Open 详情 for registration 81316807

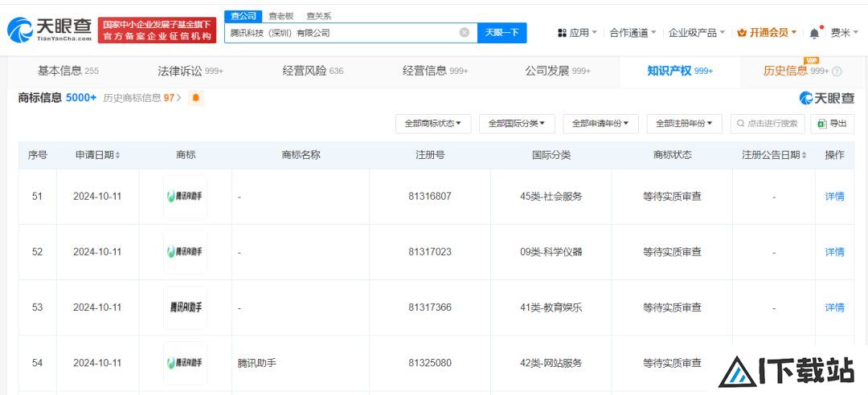(834, 197)
